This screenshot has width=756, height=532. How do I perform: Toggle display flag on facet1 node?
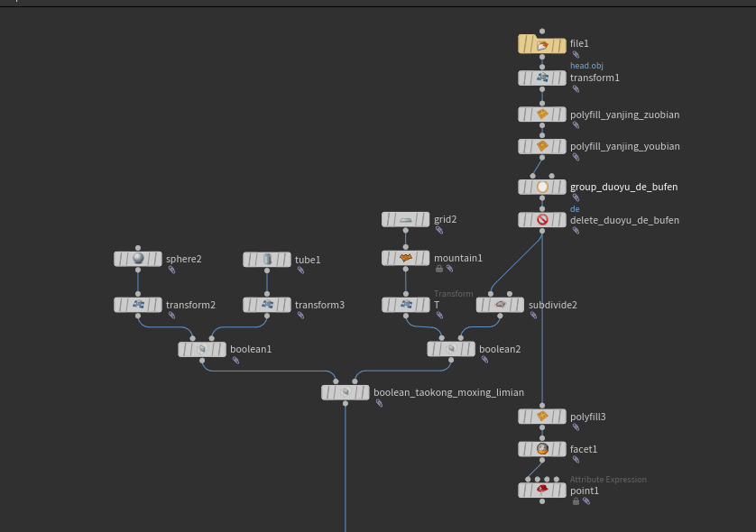click(x=561, y=449)
